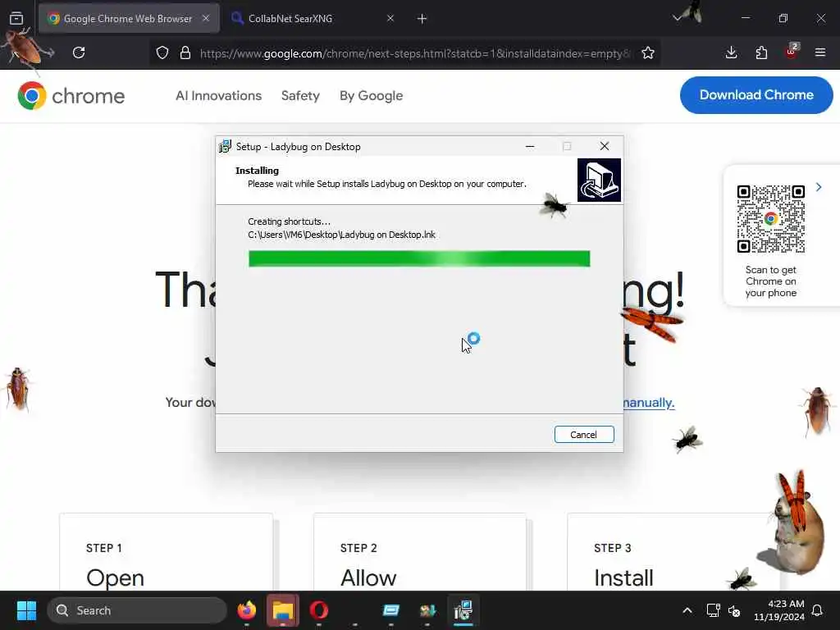Click the taskbar Search box
Viewport: 840px width, 630px height.
point(137,610)
